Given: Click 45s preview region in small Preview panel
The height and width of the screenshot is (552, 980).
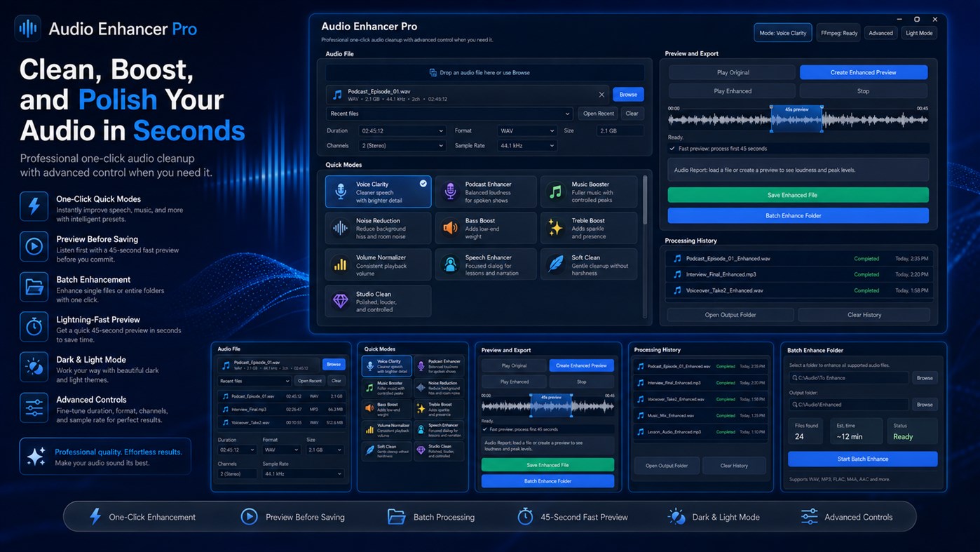Looking at the screenshot, I should (551, 405).
